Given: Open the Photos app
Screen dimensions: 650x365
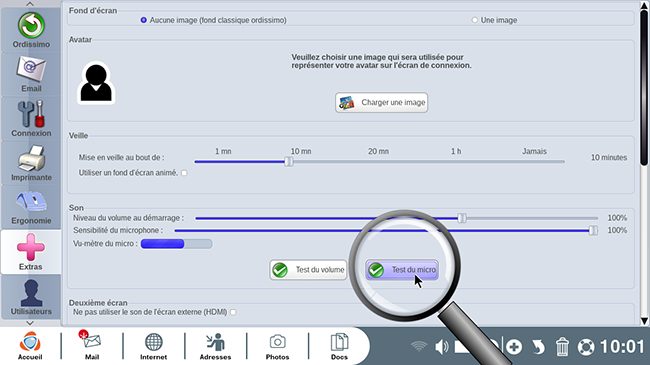Looking at the screenshot, I should (277, 346).
